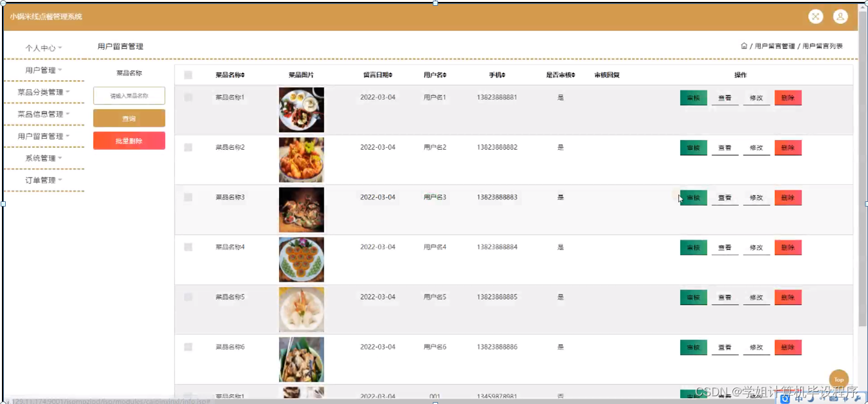
Task: Click the round Top button
Action: pos(838,379)
